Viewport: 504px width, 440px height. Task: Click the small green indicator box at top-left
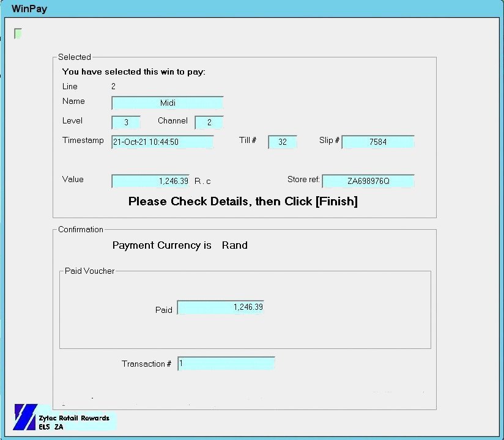pyautogui.click(x=18, y=34)
